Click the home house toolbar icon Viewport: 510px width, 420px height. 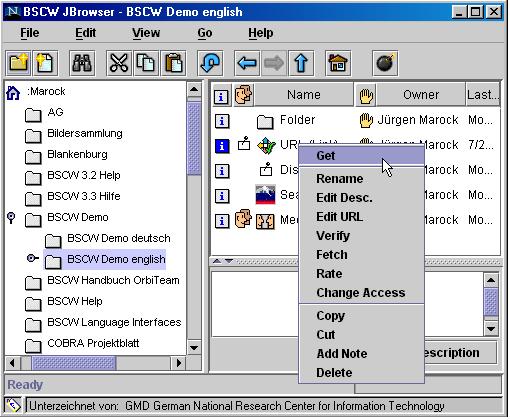338,62
